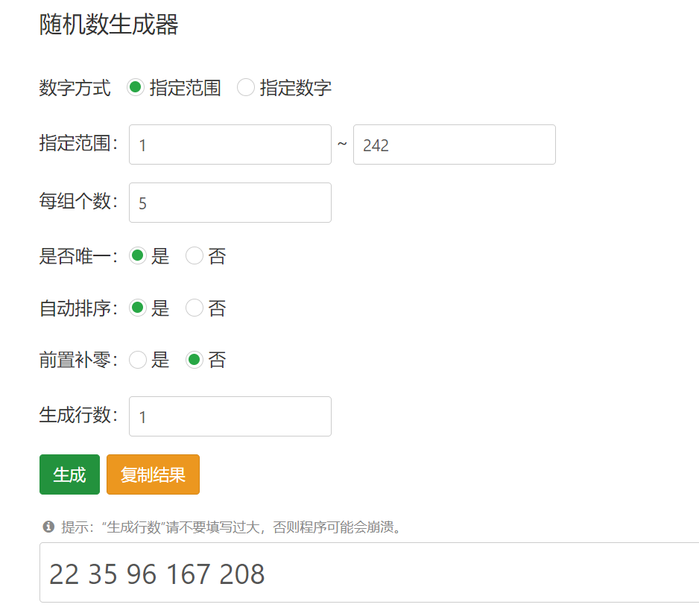Set 是否唯一 to 否
The image size is (699, 616).
[x=194, y=255]
